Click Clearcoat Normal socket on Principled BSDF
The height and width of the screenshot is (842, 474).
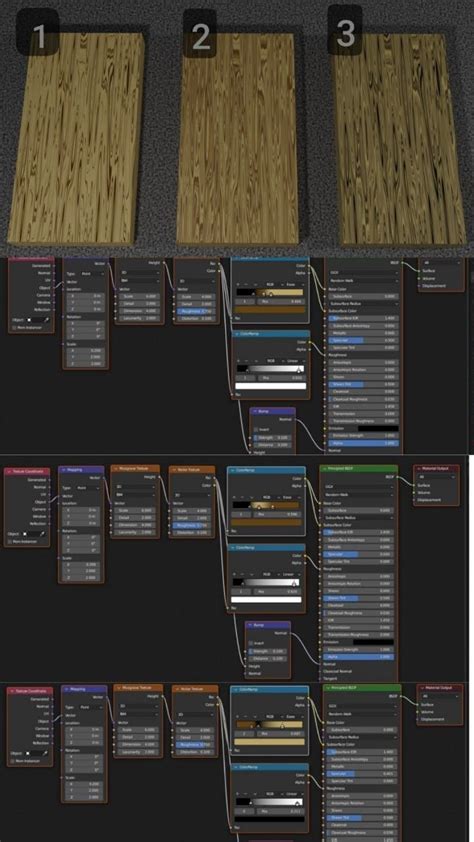[320, 671]
